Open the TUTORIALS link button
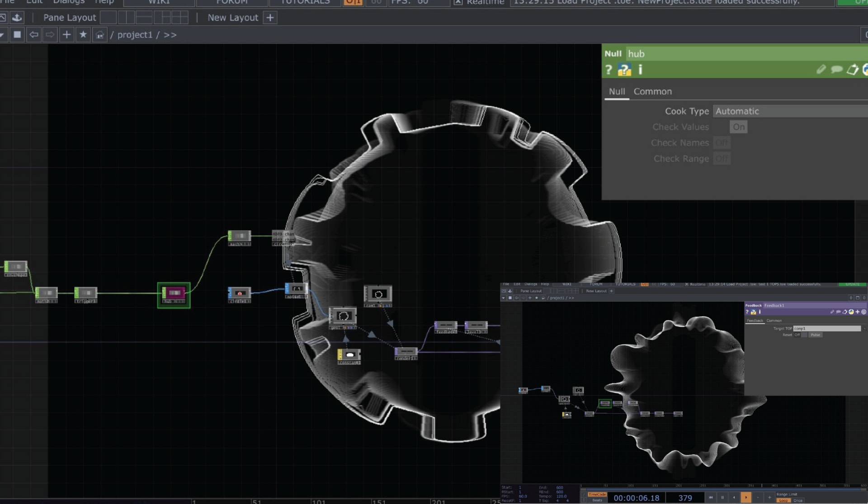This screenshot has width=868, height=504. [x=305, y=2]
